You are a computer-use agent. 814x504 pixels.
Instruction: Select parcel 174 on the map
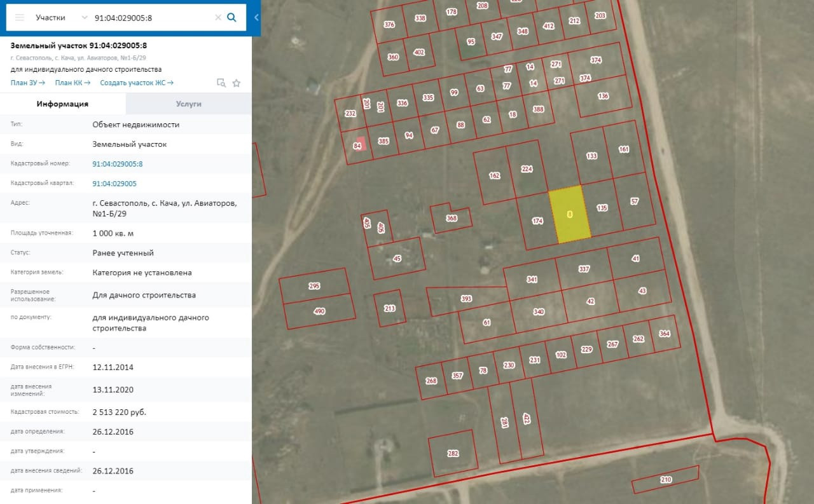click(537, 221)
